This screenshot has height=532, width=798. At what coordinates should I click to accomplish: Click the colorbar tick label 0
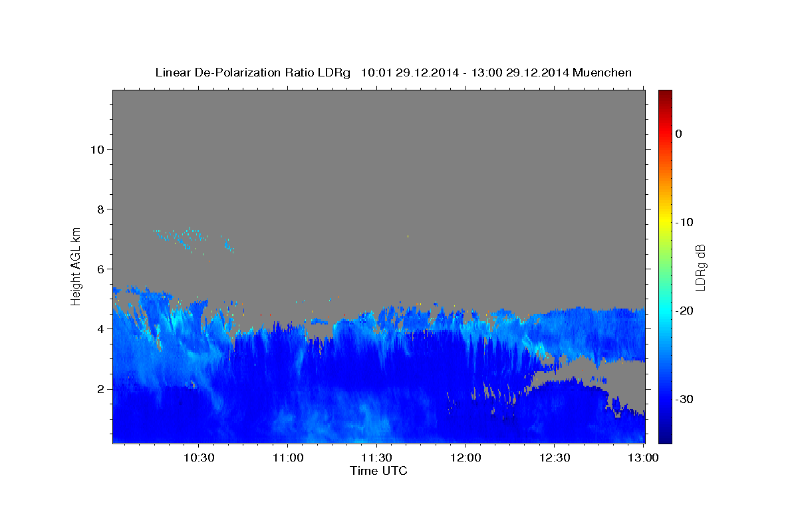(679, 134)
